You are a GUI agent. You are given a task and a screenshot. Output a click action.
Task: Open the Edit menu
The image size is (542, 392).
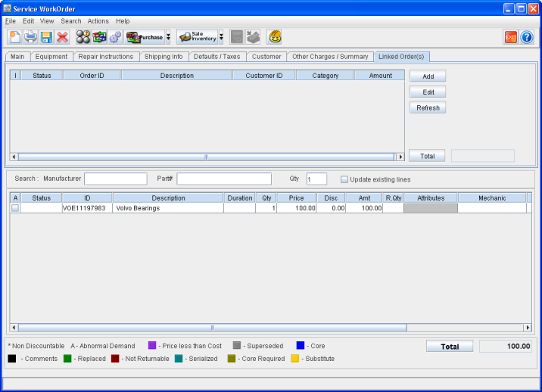tap(28, 21)
